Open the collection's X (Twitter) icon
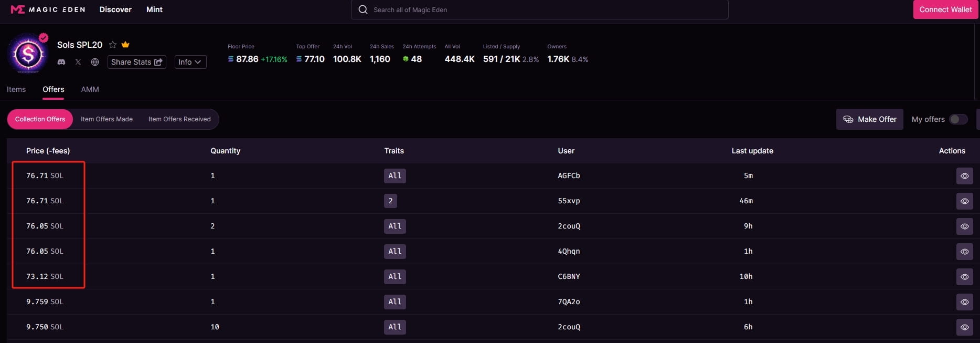 [78, 62]
